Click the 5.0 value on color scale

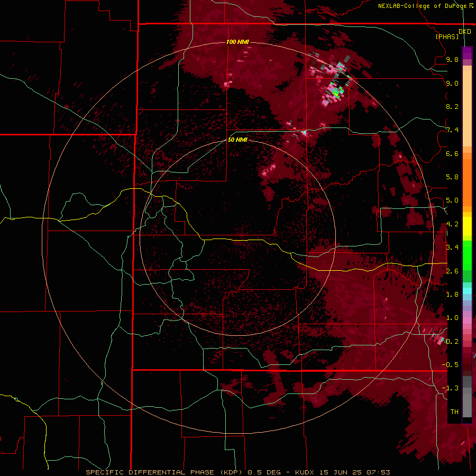click(452, 200)
